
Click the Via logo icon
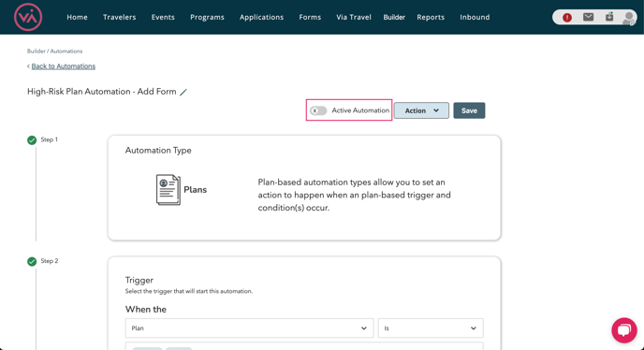click(x=28, y=17)
